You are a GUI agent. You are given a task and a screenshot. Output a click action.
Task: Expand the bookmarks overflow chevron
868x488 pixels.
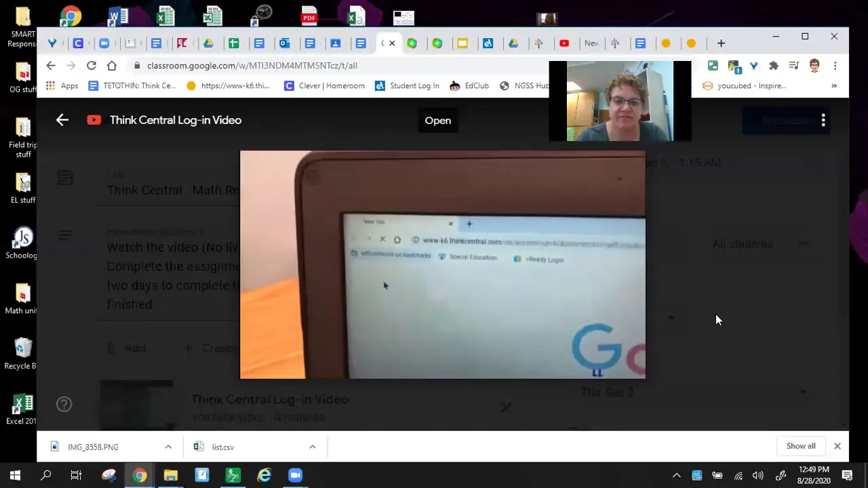(834, 86)
